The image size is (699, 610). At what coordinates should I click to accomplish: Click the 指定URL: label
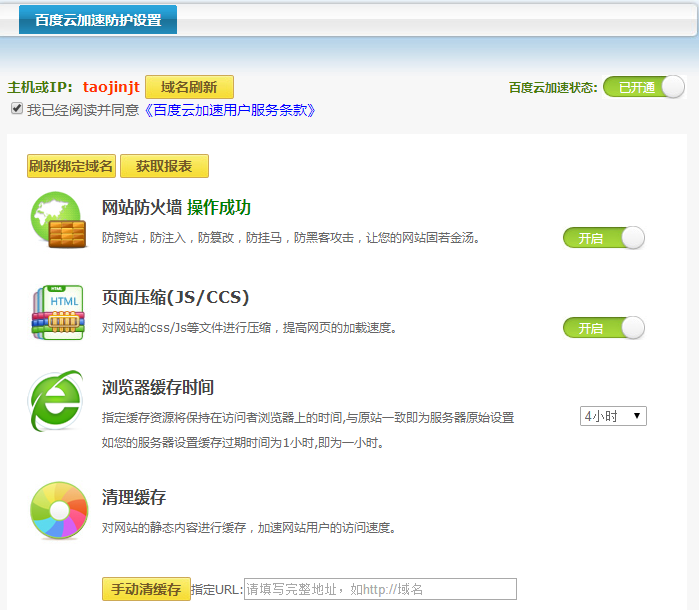(x=217, y=589)
